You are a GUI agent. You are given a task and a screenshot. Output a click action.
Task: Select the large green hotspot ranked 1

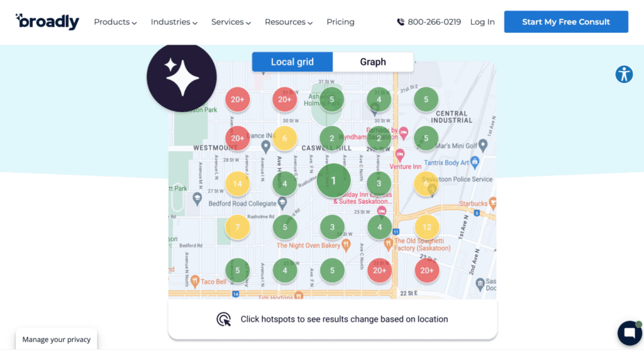tap(333, 181)
